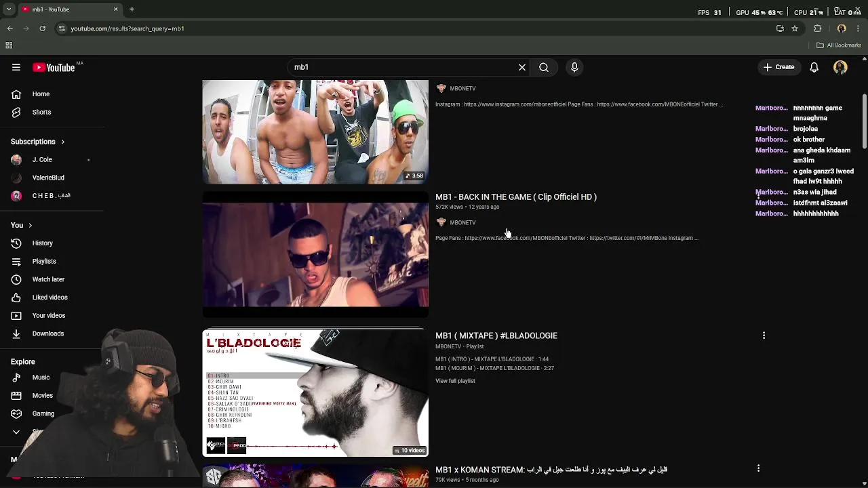This screenshot has width=868, height=488.
Task: Open the tab search dropdown arrow
Action: pos(9,9)
